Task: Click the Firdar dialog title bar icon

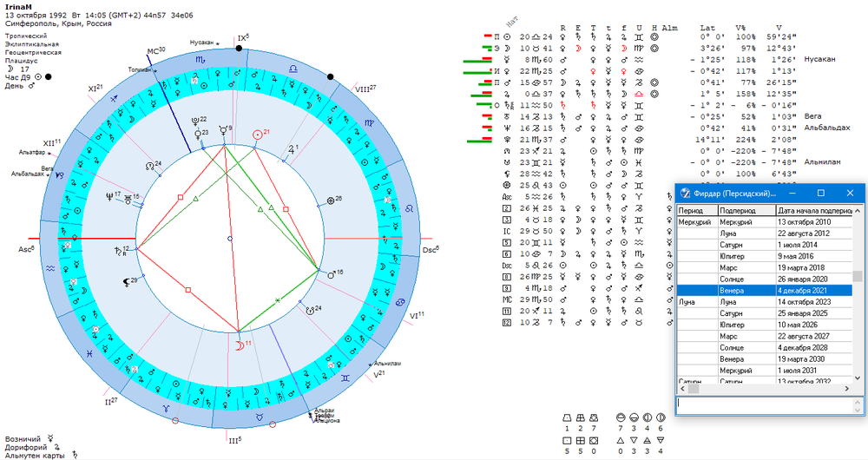Action: click(686, 194)
